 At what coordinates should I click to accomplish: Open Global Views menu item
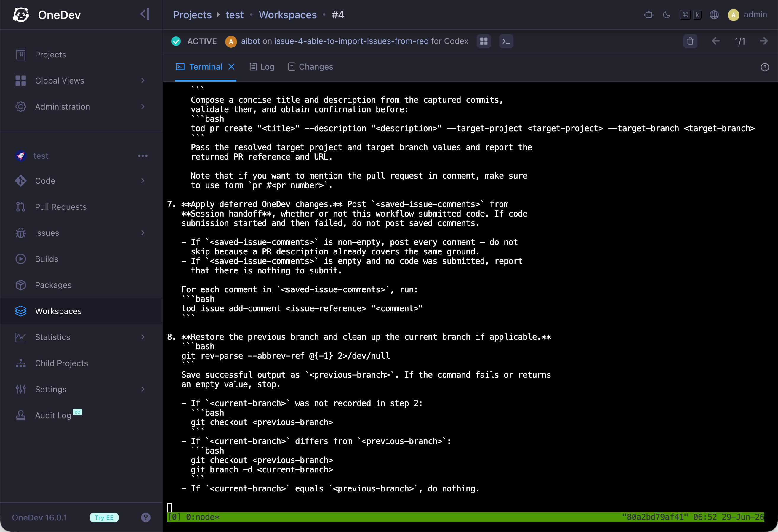59,81
